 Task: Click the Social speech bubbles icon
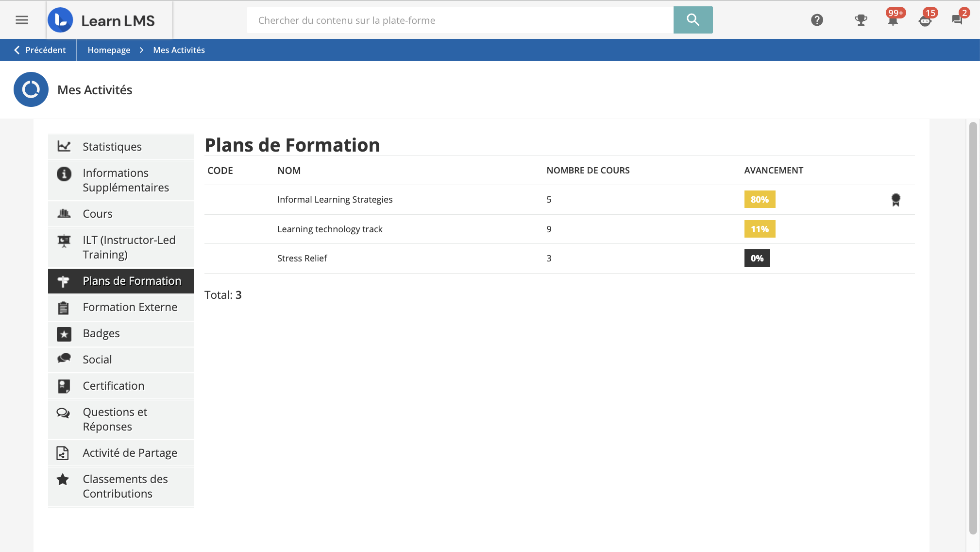coord(64,359)
